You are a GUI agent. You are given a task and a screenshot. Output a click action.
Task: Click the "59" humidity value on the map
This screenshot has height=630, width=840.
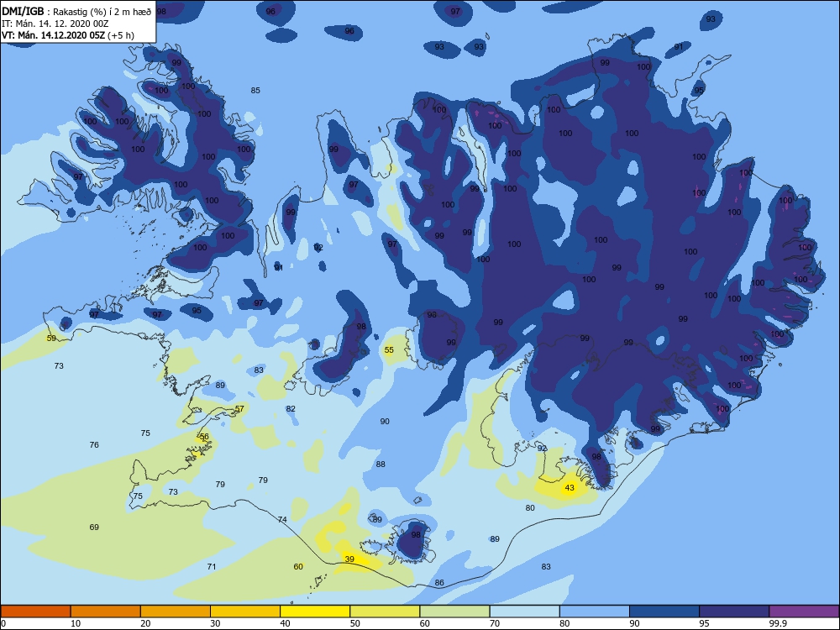click(x=51, y=338)
